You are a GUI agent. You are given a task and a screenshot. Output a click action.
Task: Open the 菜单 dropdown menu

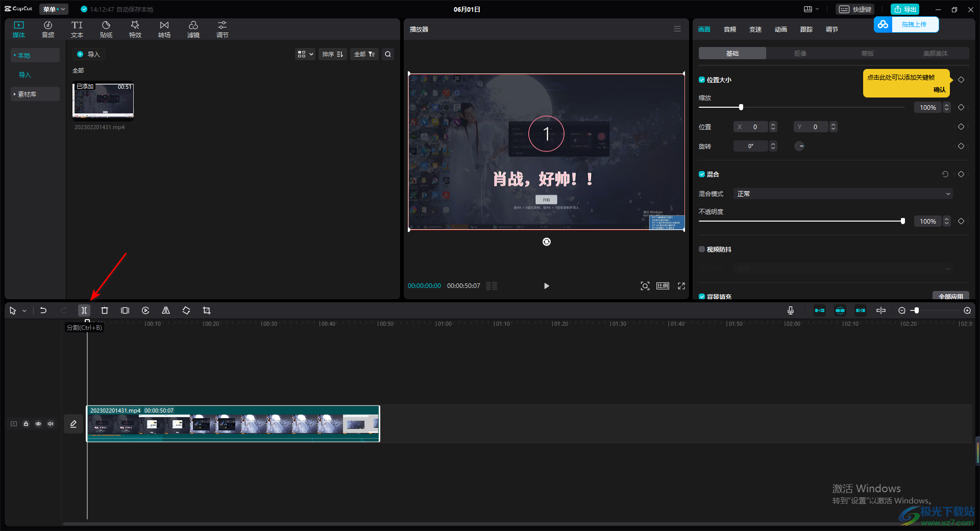tap(54, 9)
